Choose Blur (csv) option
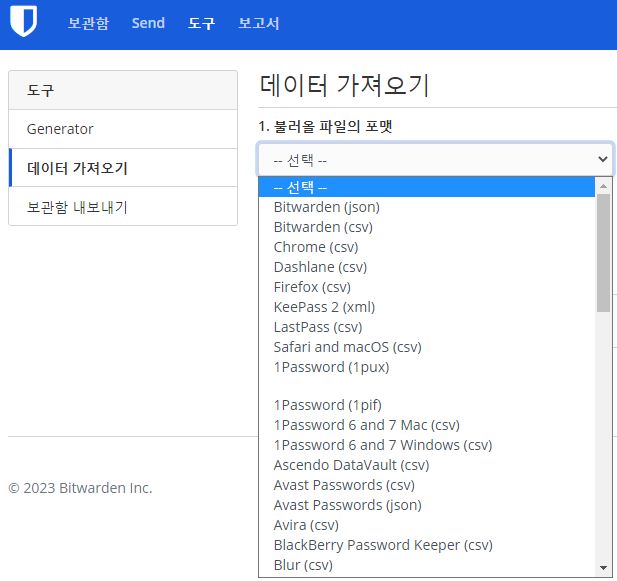This screenshot has height=581, width=617. pyautogui.click(x=427, y=566)
